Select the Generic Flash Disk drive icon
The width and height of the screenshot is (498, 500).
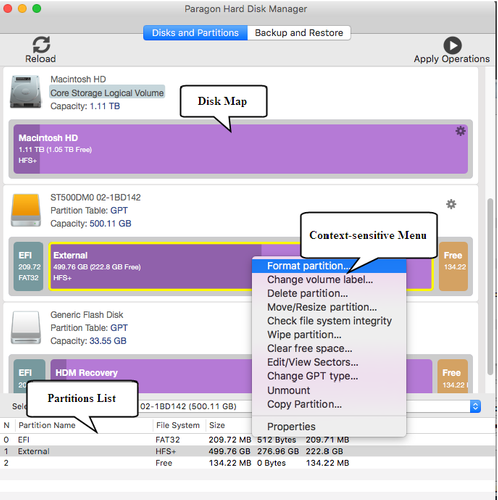26,327
